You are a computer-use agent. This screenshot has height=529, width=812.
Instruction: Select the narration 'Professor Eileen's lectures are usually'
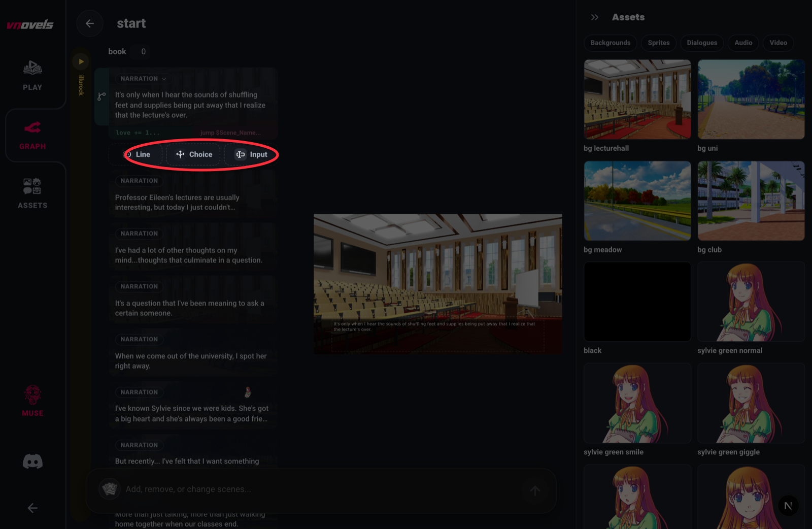[193, 195]
